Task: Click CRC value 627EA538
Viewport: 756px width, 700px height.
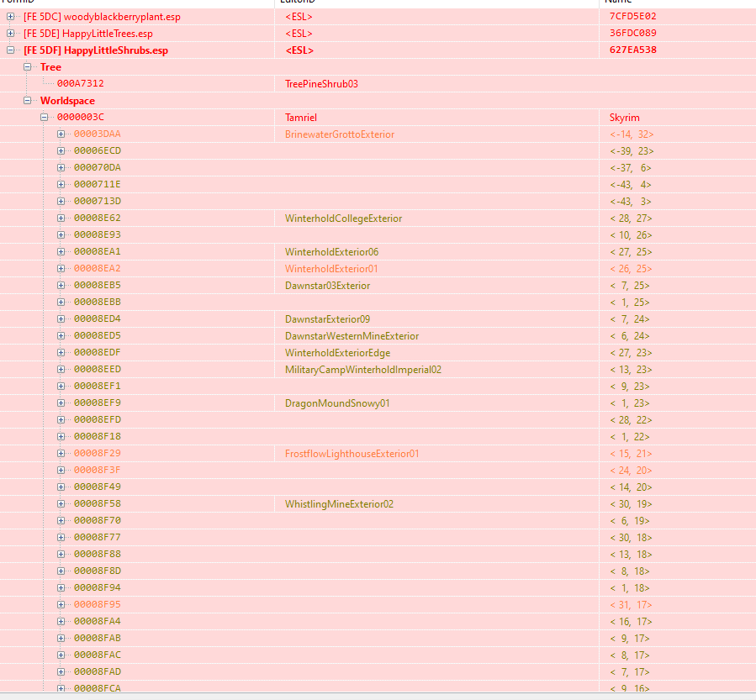Action: 633,50
